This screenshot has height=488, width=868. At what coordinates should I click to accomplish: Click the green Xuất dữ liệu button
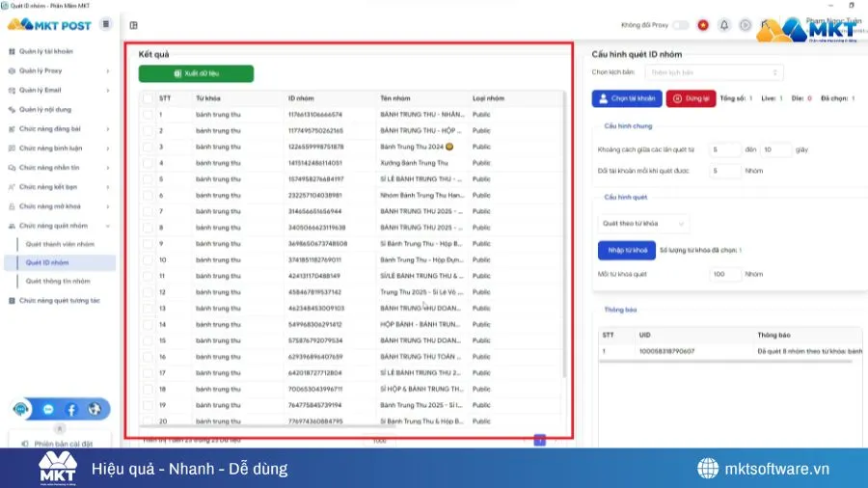pos(196,73)
